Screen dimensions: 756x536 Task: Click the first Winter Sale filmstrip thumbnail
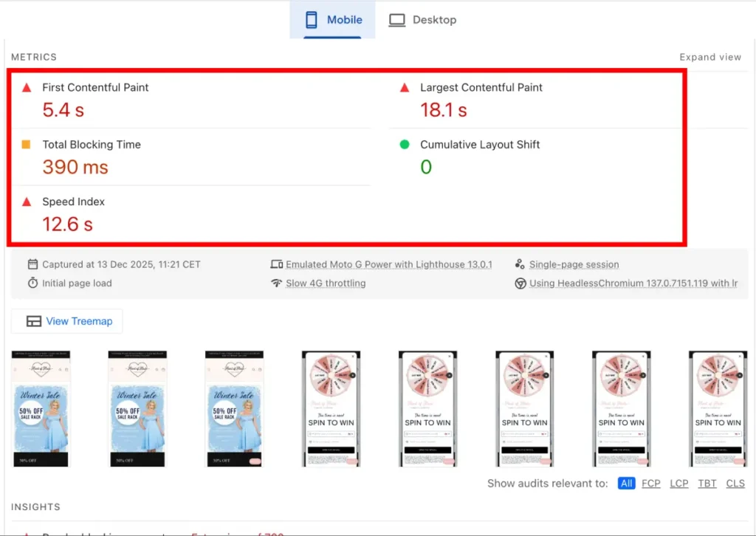(x=41, y=408)
